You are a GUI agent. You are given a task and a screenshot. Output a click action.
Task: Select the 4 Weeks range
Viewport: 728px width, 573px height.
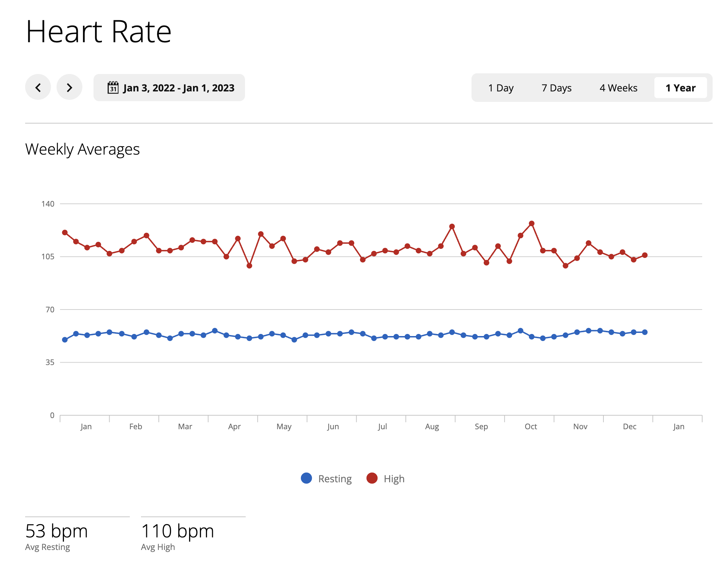click(618, 88)
